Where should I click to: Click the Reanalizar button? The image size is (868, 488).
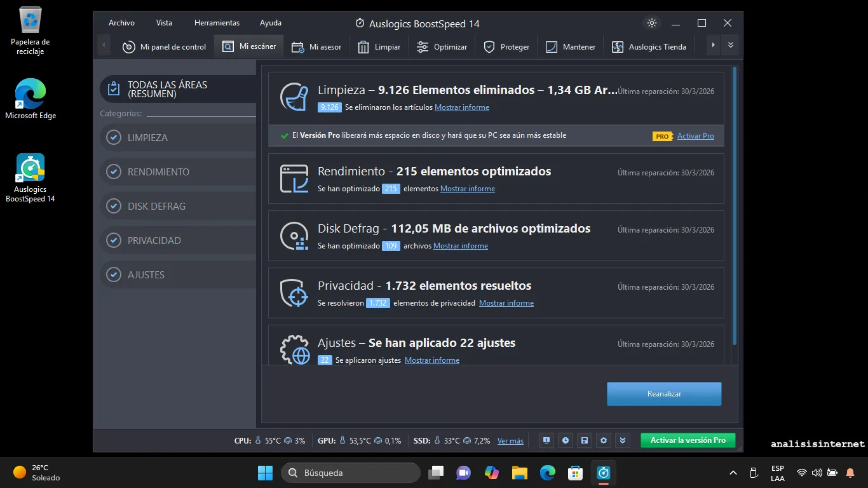[664, 394]
